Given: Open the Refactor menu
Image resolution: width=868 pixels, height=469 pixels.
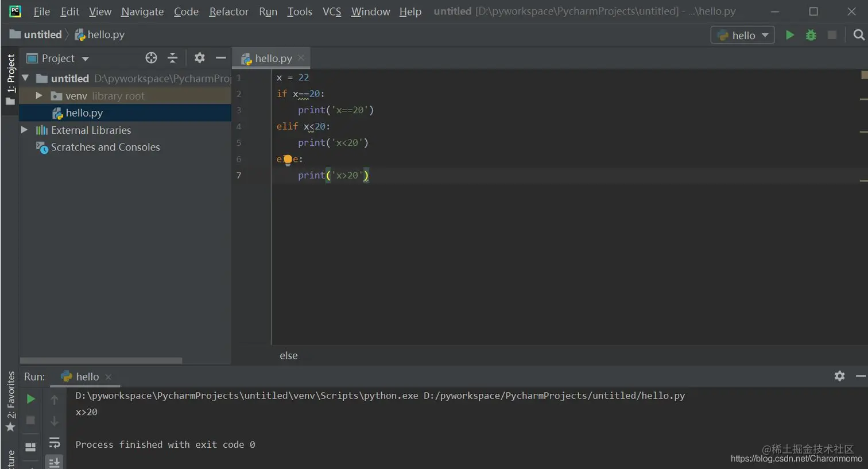Looking at the screenshot, I should pos(228,11).
